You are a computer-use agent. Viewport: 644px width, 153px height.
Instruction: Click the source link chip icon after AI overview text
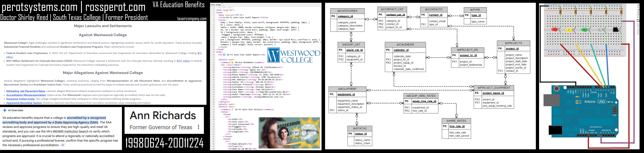click(63, 145)
